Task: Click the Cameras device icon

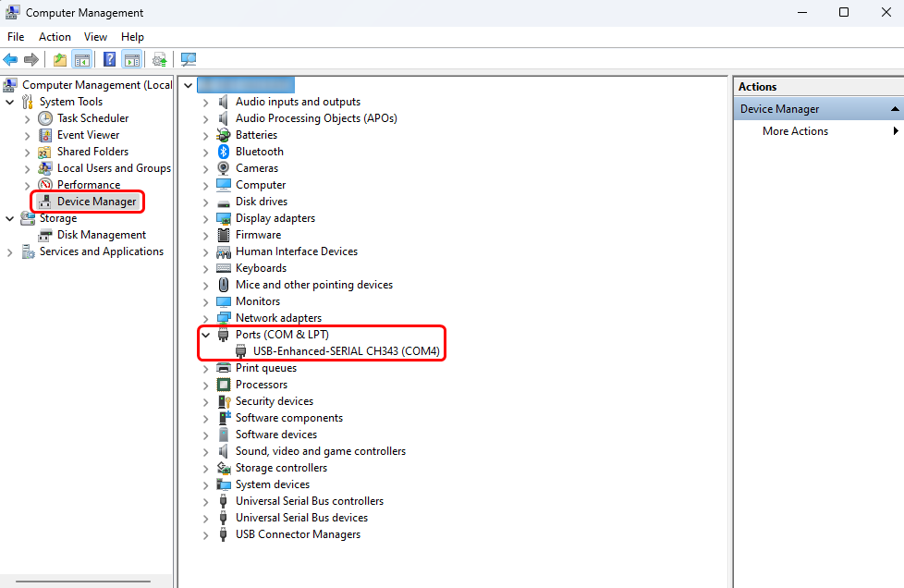Action: pyautogui.click(x=223, y=168)
